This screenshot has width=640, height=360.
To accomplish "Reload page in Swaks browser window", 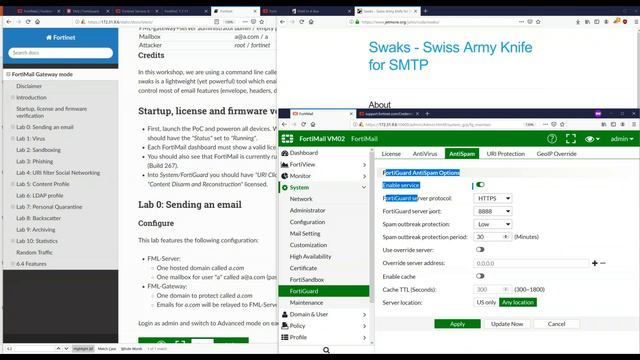I will click(301, 22).
